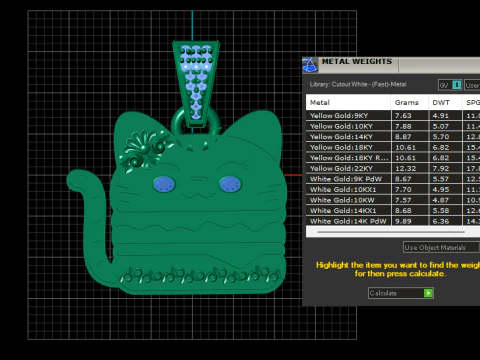The width and height of the screenshot is (480, 360).
Task: Select the White Gold:14K PdW row
Action: coord(393,221)
